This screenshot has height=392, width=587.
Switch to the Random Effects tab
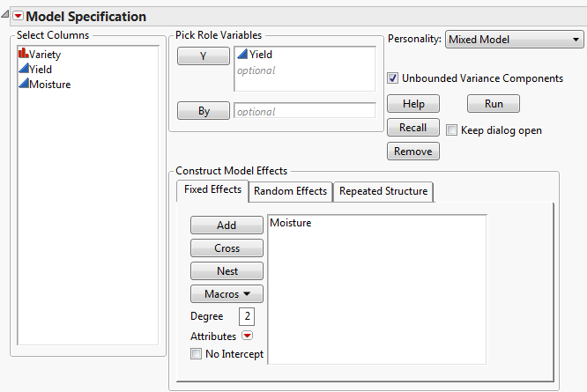pos(290,191)
